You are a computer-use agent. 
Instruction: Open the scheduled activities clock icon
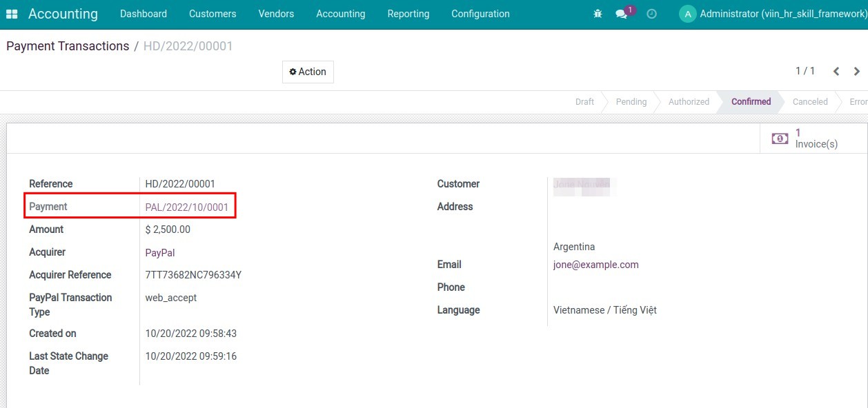(651, 13)
